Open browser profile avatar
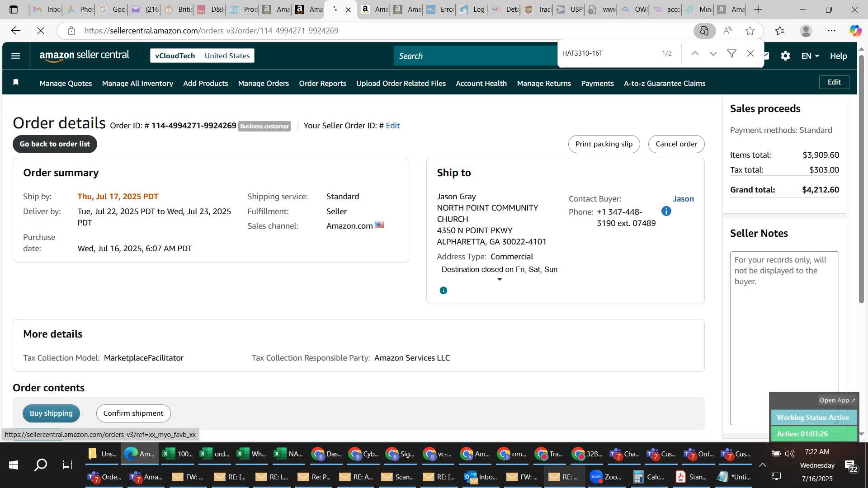This screenshot has height=488, width=868. pyautogui.click(x=806, y=31)
